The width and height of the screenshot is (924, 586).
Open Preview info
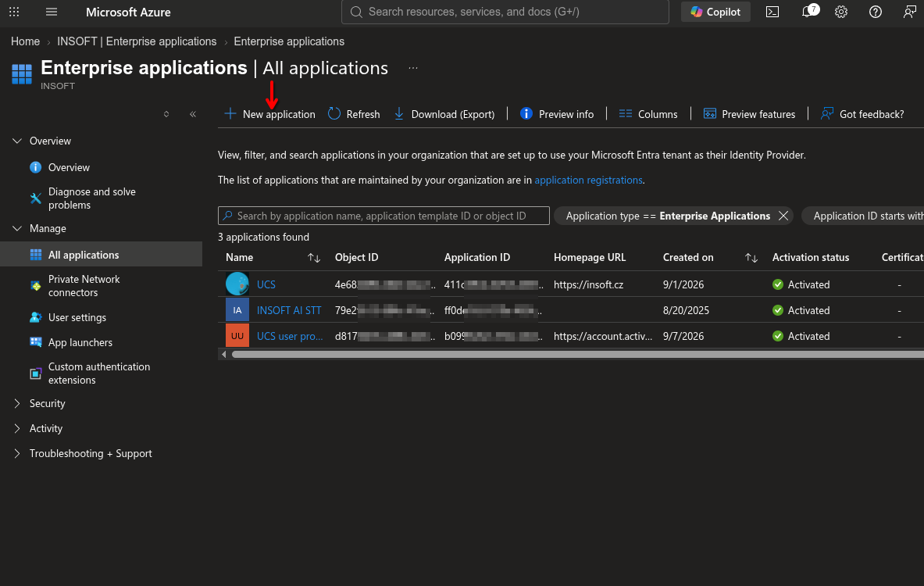pos(557,114)
